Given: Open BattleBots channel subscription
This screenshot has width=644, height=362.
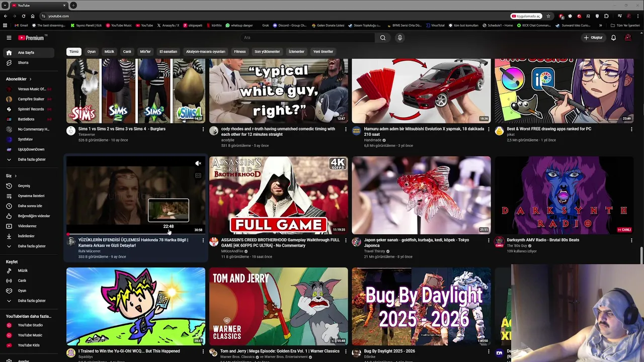Looking at the screenshot, I should (x=28, y=119).
